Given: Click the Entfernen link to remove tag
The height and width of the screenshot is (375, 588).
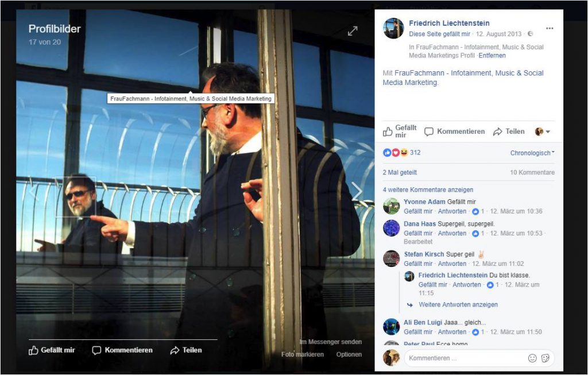Looking at the screenshot, I should pos(492,56).
